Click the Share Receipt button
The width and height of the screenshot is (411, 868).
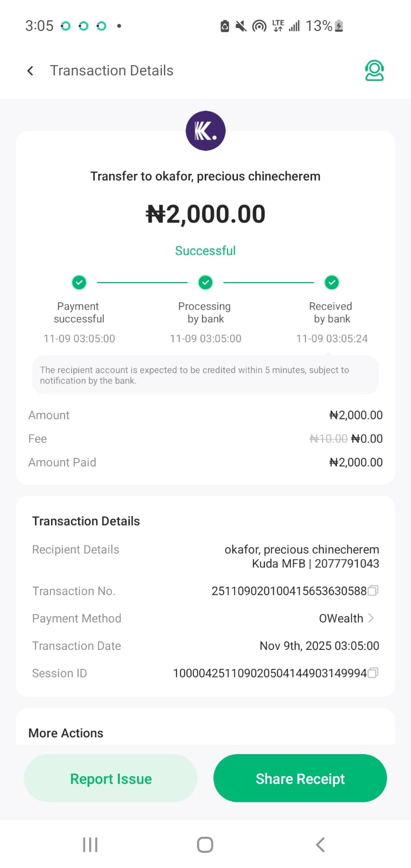tap(300, 778)
